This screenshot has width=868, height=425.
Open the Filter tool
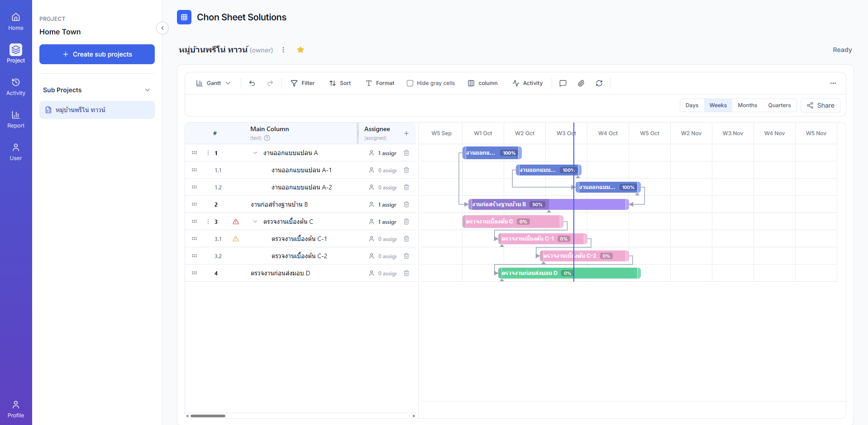(303, 83)
